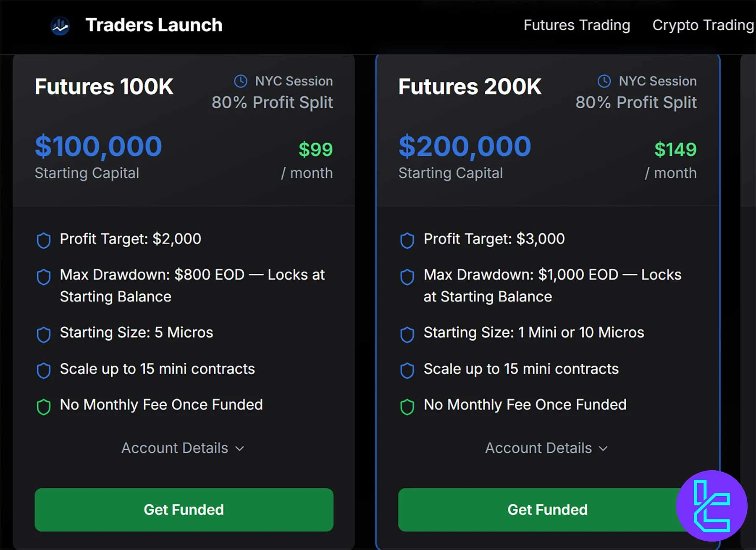Open the Crypto Trading menu item

pos(703,25)
